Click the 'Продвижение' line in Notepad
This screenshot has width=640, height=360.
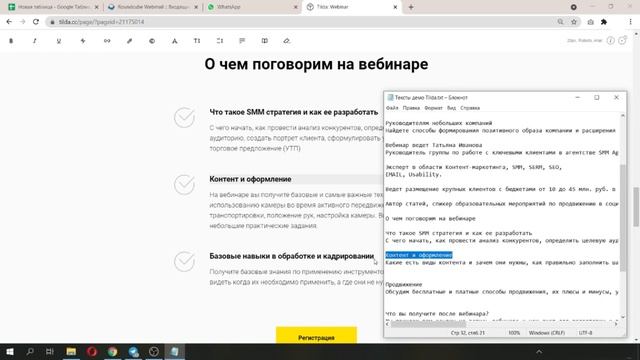[404, 284]
